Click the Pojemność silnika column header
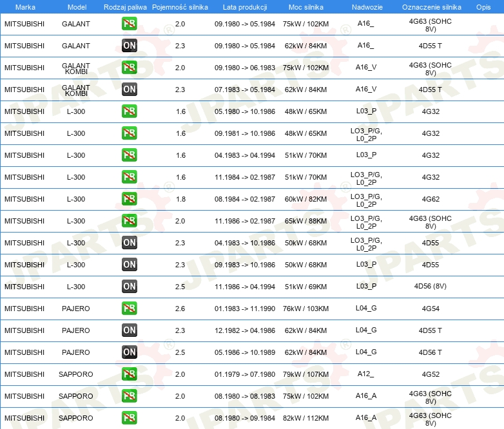Viewport: 504px width, 429px height. point(180,7)
